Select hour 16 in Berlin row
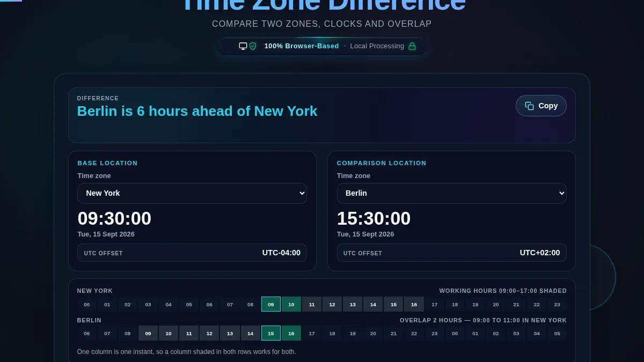The width and height of the screenshot is (644, 362). point(291,333)
